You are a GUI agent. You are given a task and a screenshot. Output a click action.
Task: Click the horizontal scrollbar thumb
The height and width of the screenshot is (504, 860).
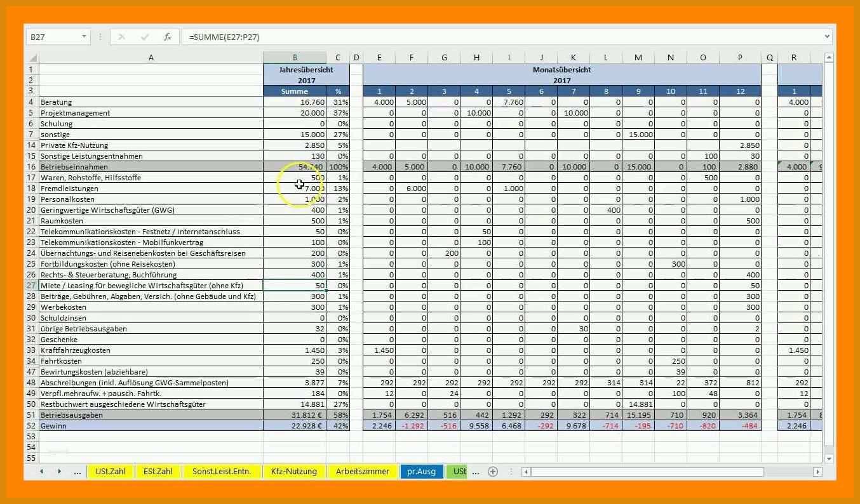click(648, 472)
